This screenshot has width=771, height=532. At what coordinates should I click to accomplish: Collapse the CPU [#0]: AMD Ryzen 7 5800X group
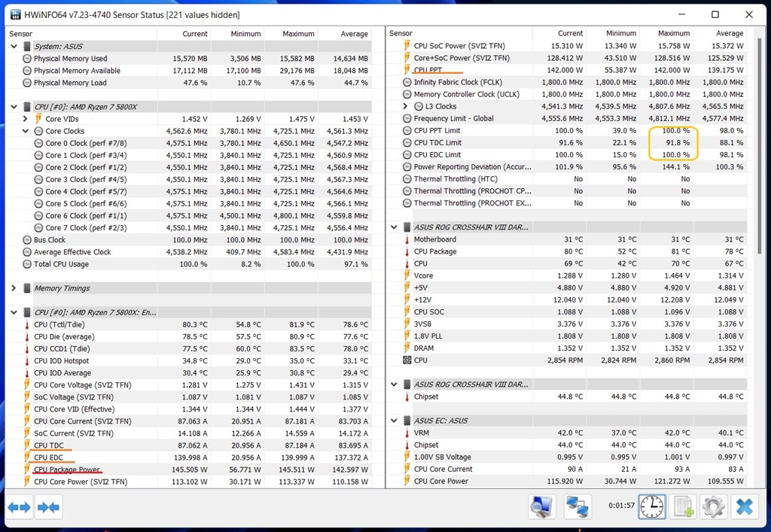[x=14, y=107]
